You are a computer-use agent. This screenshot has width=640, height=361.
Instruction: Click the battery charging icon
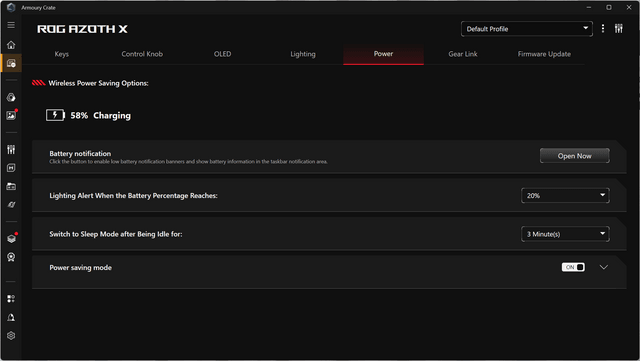tap(55, 115)
